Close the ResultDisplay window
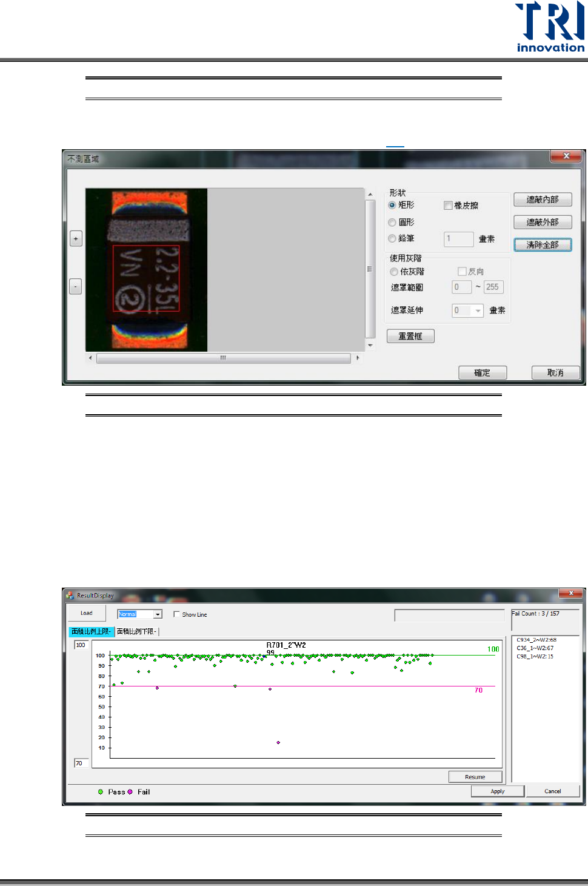 coord(571,593)
